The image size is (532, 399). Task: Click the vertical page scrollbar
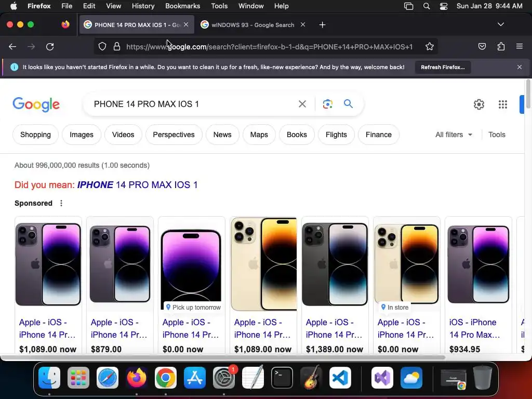click(528, 94)
